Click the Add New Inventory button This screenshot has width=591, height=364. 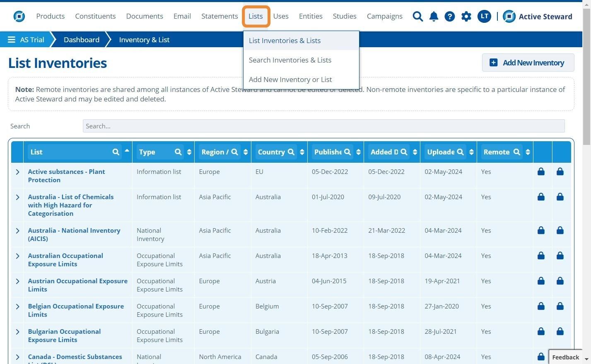tap(528, 63)
